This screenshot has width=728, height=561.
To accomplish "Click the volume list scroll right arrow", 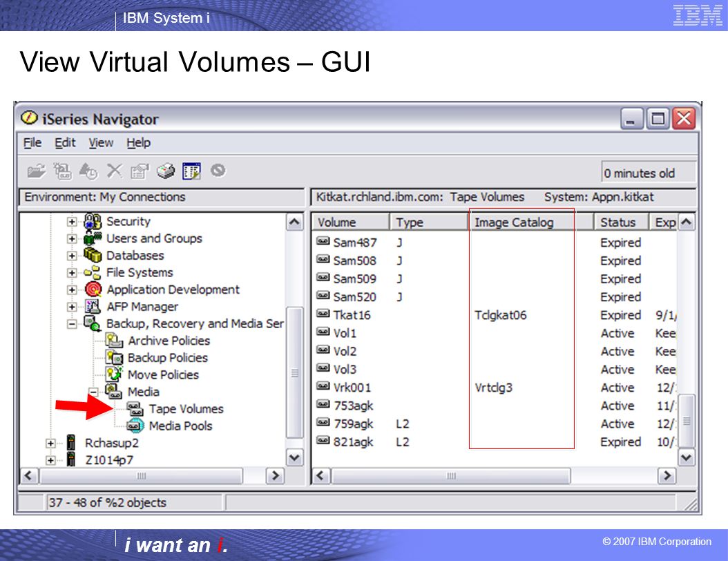I will [667, 475].
